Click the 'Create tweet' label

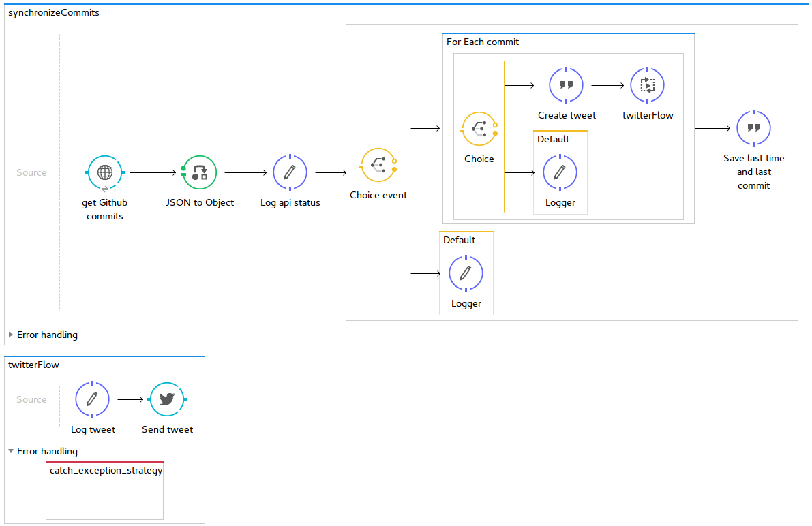click(x=567, y=115)
